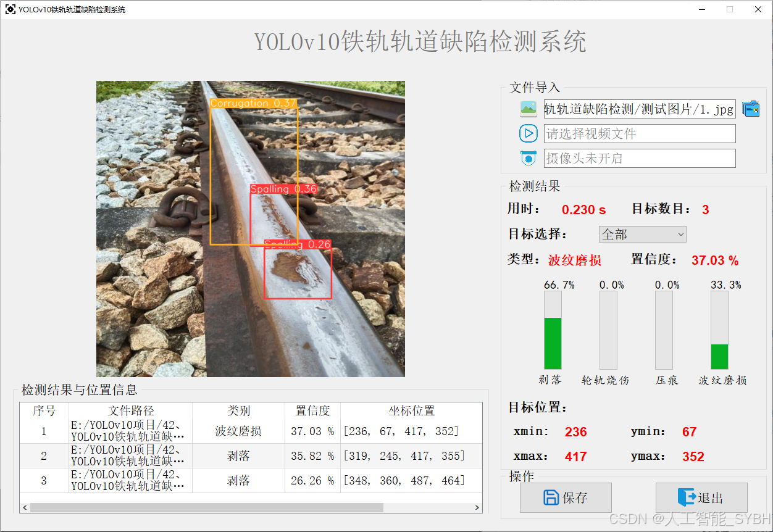Click coordinates cell [348, 360, 487, 464]
The width and height of the screenshot is (773, 532).
pyautogui.click(x=411, y=480)
